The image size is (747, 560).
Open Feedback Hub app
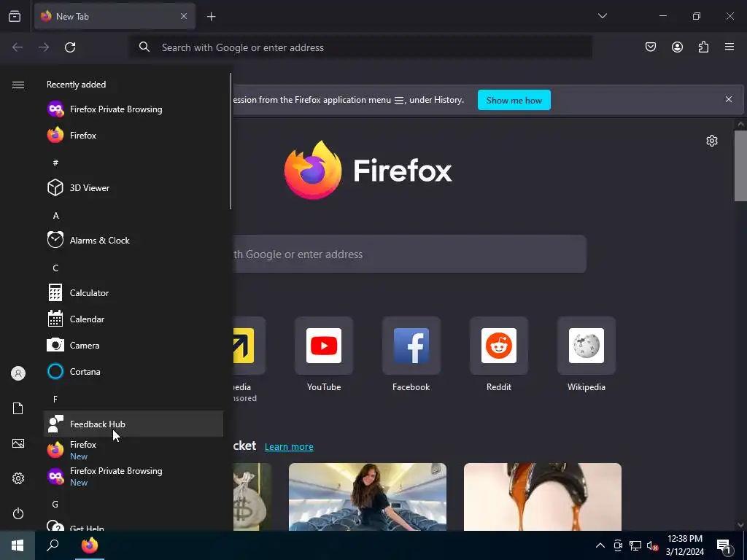pyautogui.click(x=133, y=424)
